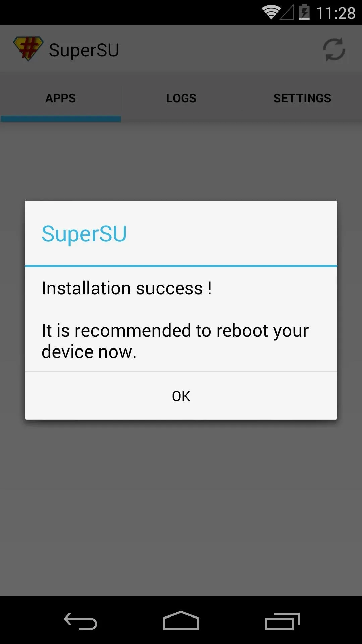
Task: Tap the dimmed area above the dialog
Action: 181,161
